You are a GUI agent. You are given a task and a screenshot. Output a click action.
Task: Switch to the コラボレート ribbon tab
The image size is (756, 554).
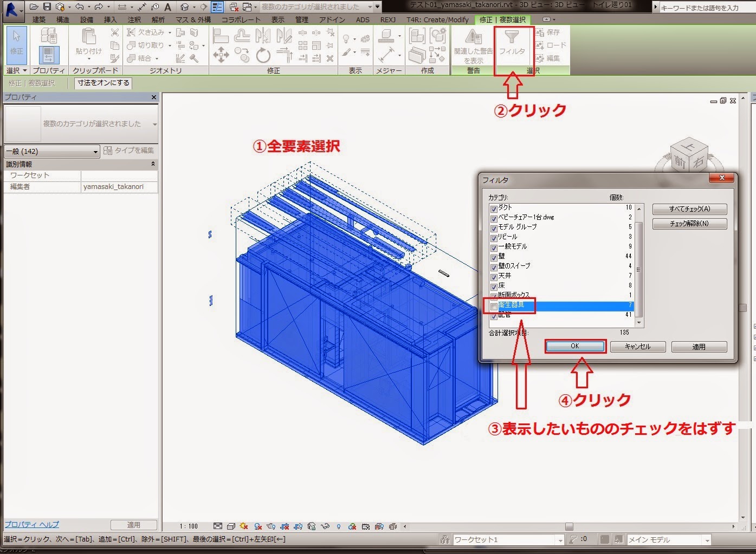tap(241, 19)
